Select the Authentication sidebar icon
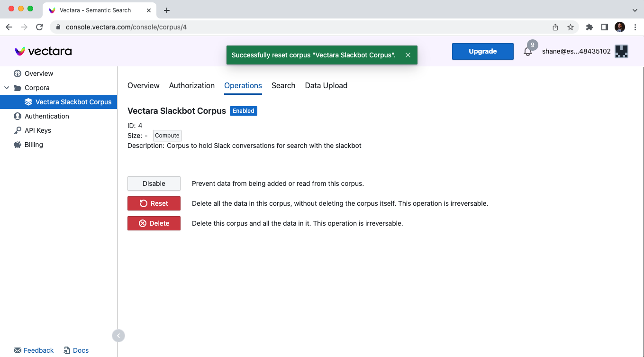Viewport: 644px width, 357px height. pos(18,116)
